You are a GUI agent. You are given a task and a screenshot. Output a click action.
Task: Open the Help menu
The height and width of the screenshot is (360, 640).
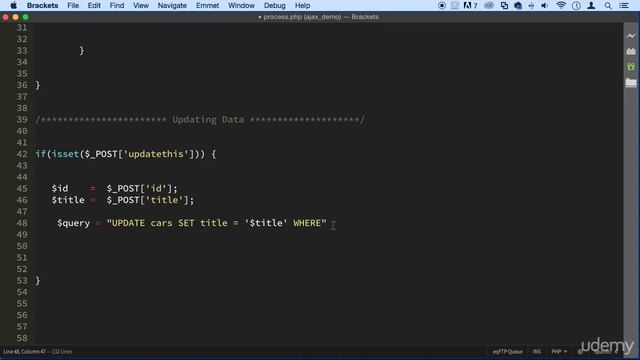(302, 5)
